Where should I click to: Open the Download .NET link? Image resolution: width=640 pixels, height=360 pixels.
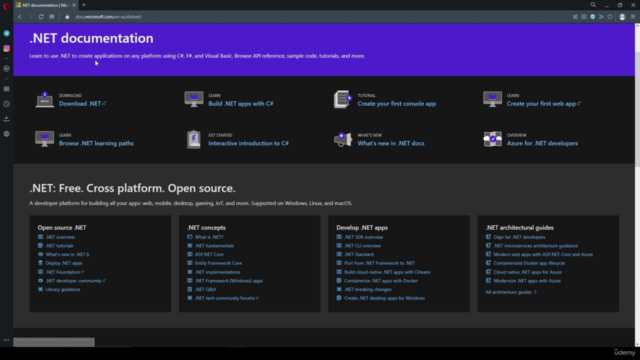pyautogui.click(x=82, y=104)
